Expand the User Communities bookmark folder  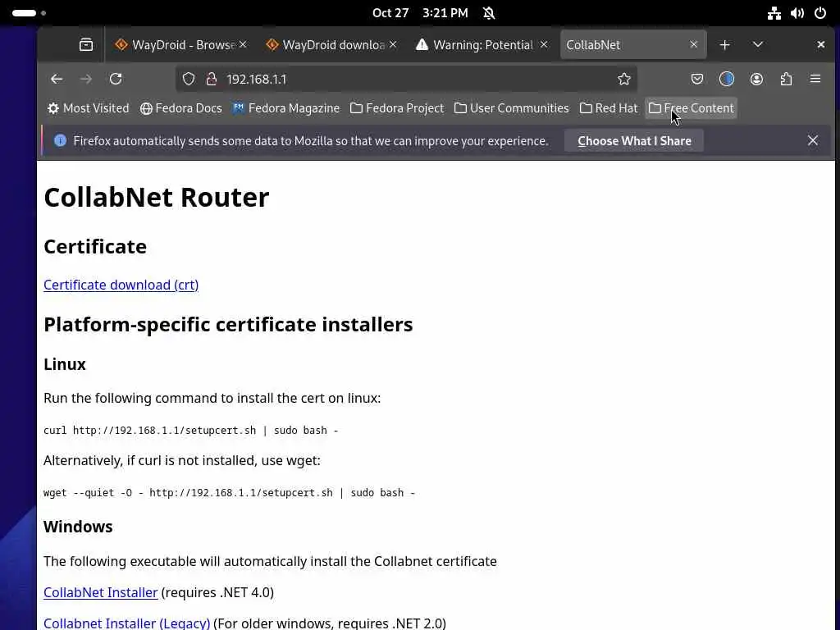click(512, 108)
